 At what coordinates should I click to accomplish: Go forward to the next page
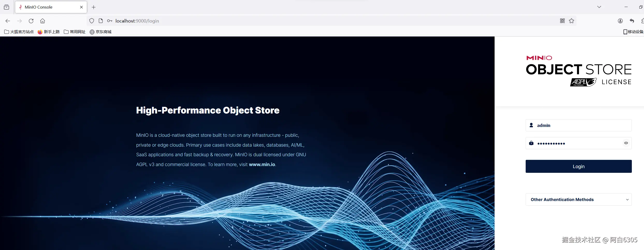(x=19, y=21)
